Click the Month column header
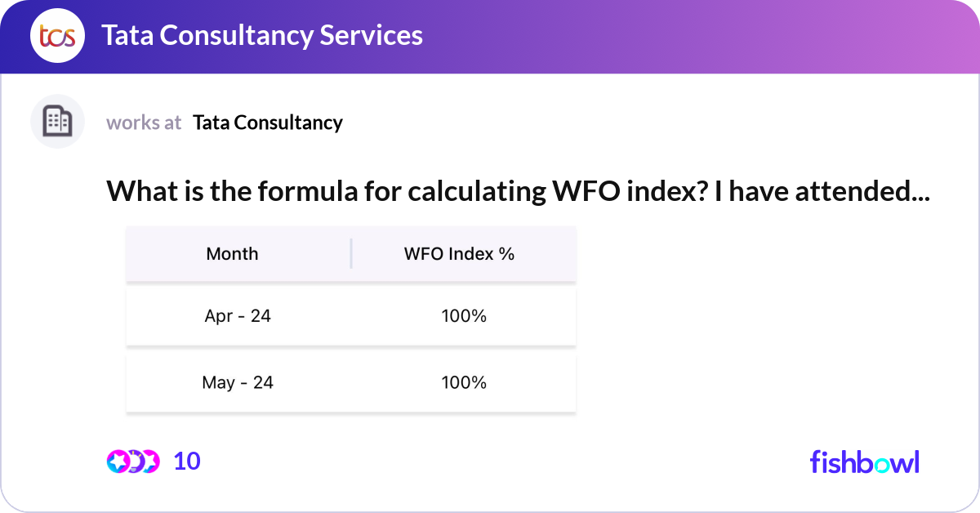The height and width of the screenshot is (513, 980). pyautogui.click(x=232, y=254)
